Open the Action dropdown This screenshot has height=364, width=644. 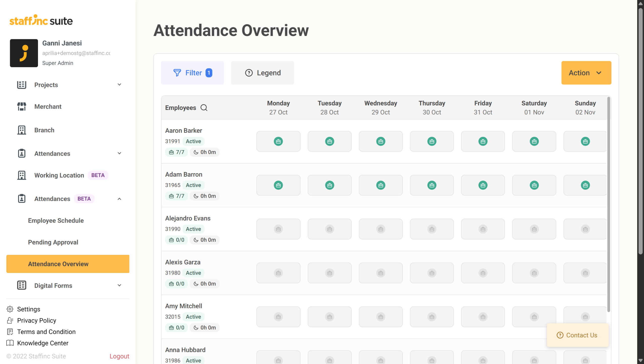(586, 73)
